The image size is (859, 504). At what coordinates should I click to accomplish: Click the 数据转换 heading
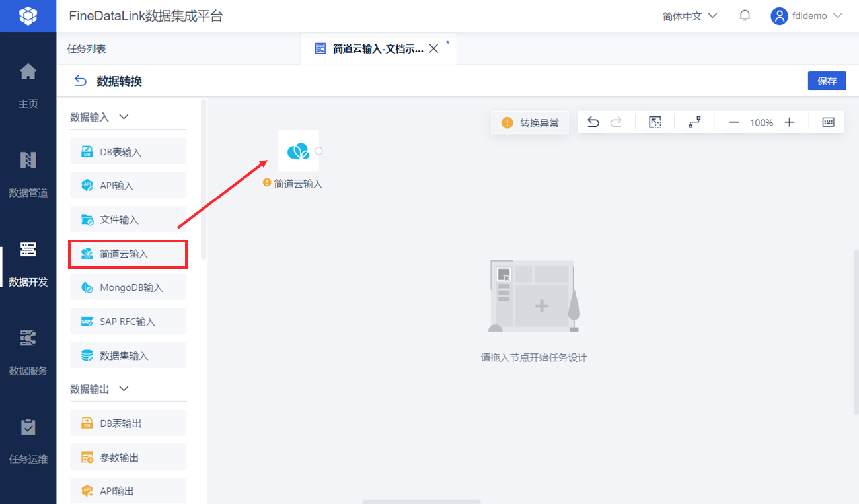(x=120, y=81)
